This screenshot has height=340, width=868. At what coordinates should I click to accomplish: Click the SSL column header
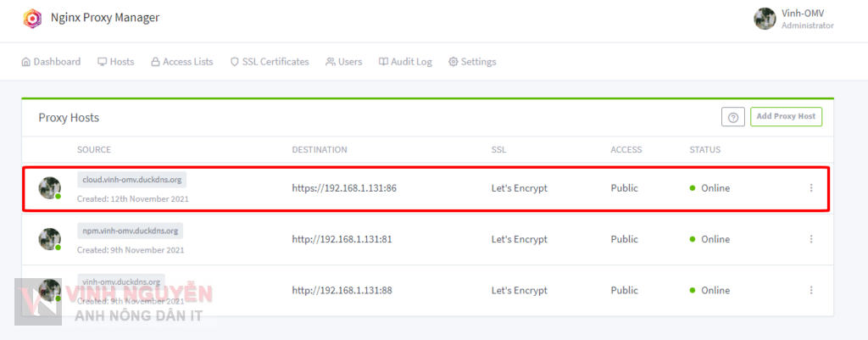[x=498, y=149]
